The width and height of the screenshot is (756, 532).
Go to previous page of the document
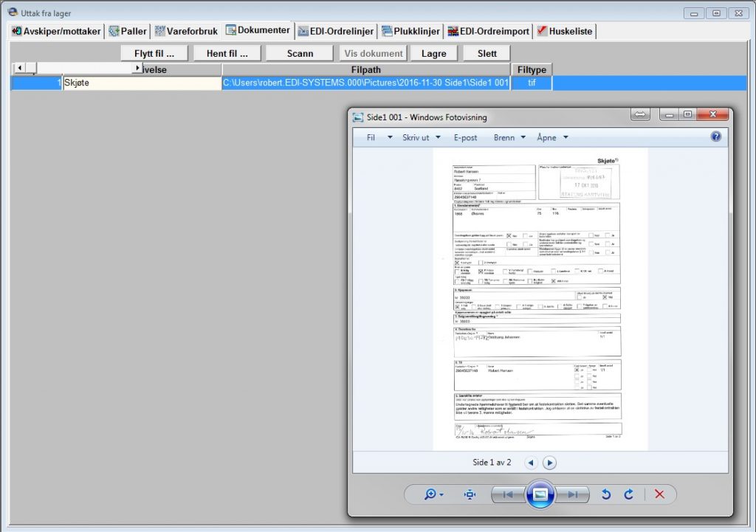pyautogui.click(x=531, y=463)
